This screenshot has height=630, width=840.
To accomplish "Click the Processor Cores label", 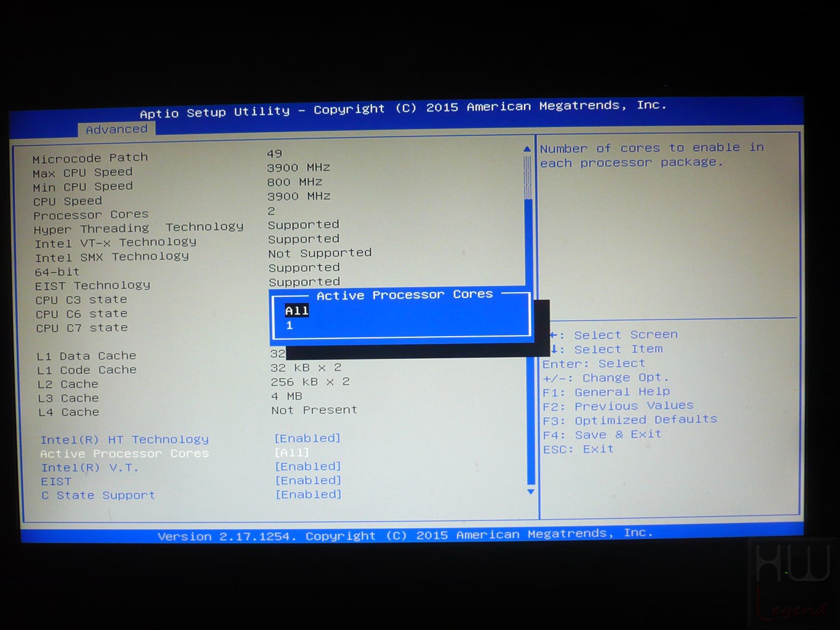I will tap(91, 215).
